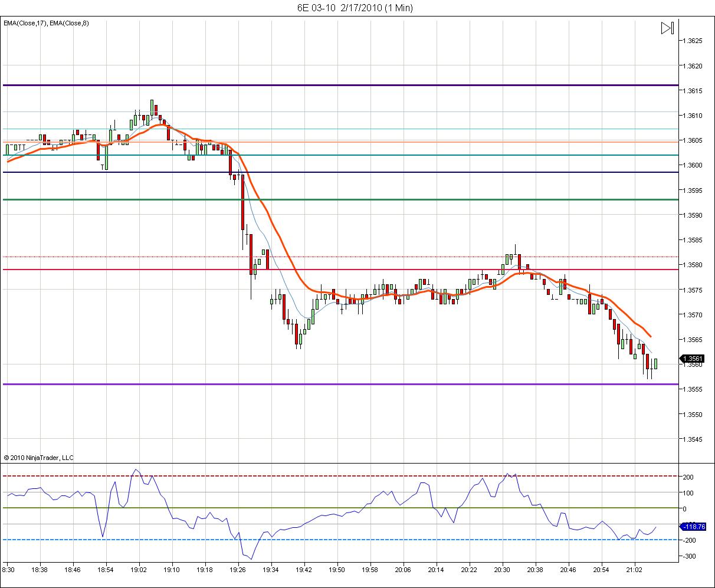
Task: Click the current price marker 1.3561
Action: pos(692,359)
